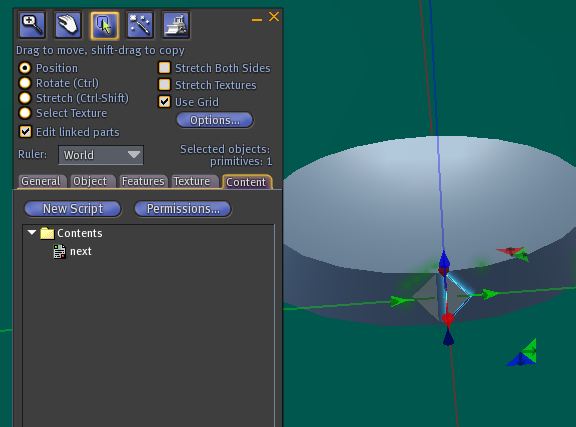Screen dimensions: 576x427
Task: Open the Permissions... button
Action: click(x=183, y=209)
